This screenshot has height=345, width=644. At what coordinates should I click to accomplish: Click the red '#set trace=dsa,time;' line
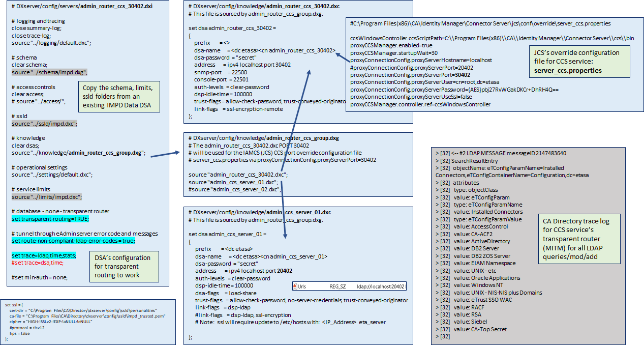(x=37, y=263)
